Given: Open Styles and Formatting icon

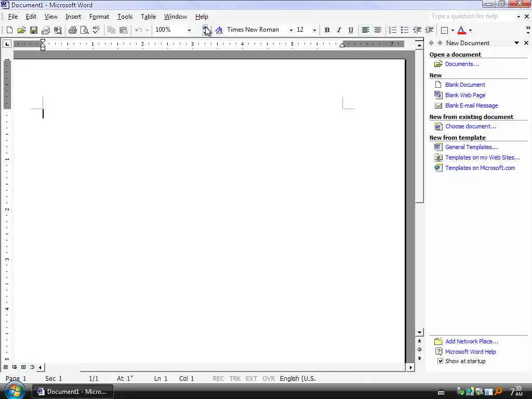Looking at the screenshot, I should [219, 30].
